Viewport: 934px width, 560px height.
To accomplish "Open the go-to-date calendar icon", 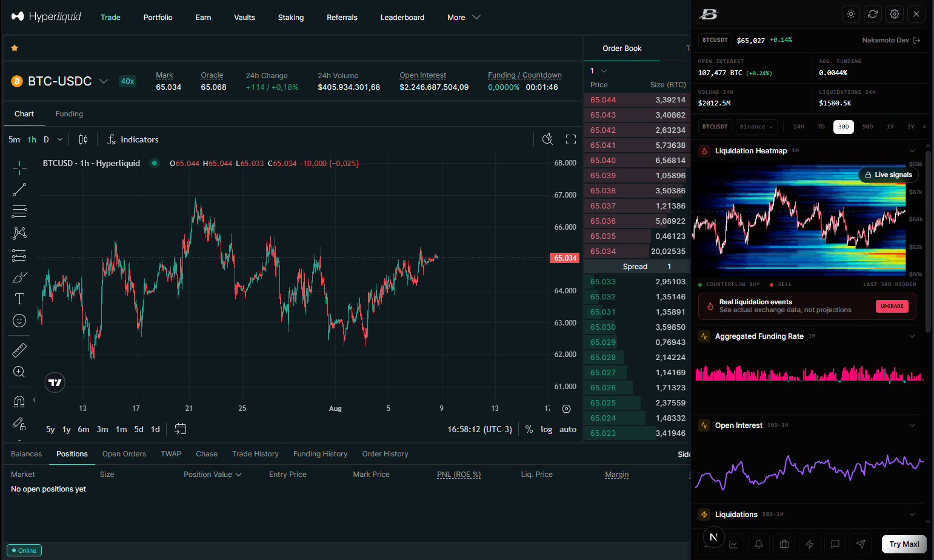I will point(180,429).
